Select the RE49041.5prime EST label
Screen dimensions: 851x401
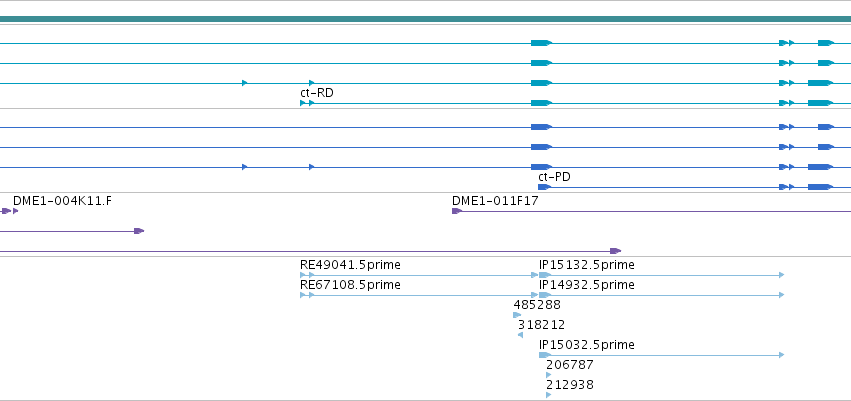[x=350, y=265]
